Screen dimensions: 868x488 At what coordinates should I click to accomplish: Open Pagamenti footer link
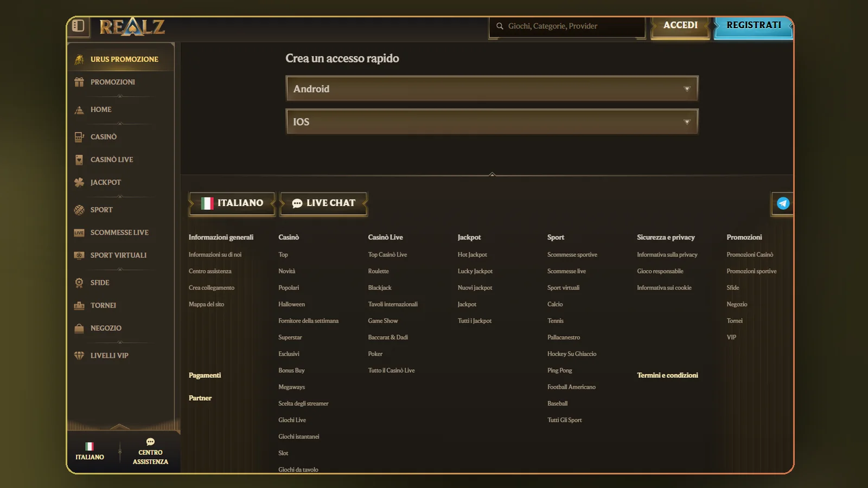point(205,375)
